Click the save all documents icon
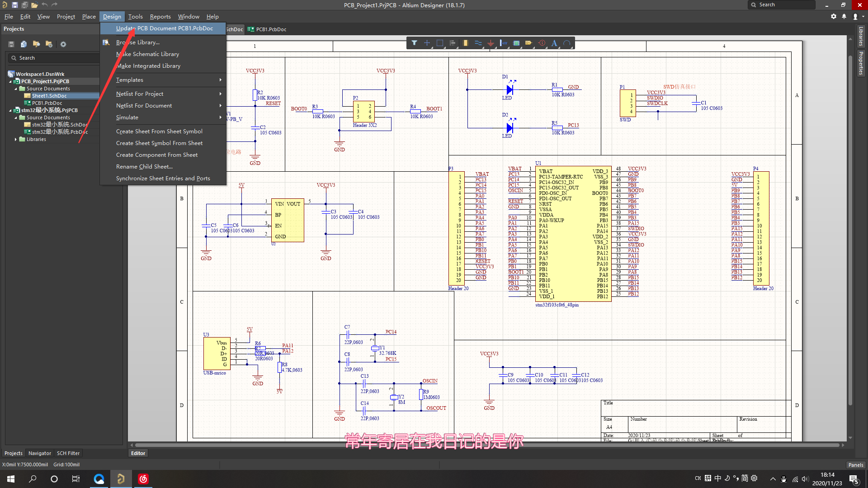Image resolution: width=868 pixels, height=488 pixels. [x=24, y=5]
